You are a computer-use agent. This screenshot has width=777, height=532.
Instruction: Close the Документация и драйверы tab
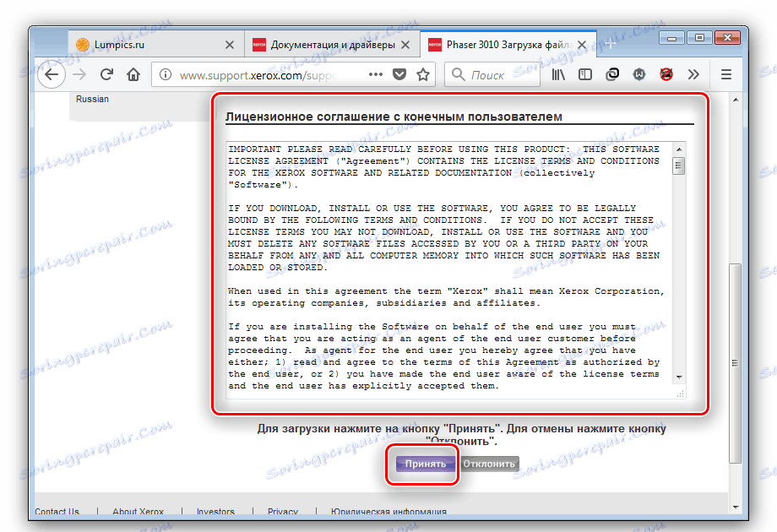[405, 45]
